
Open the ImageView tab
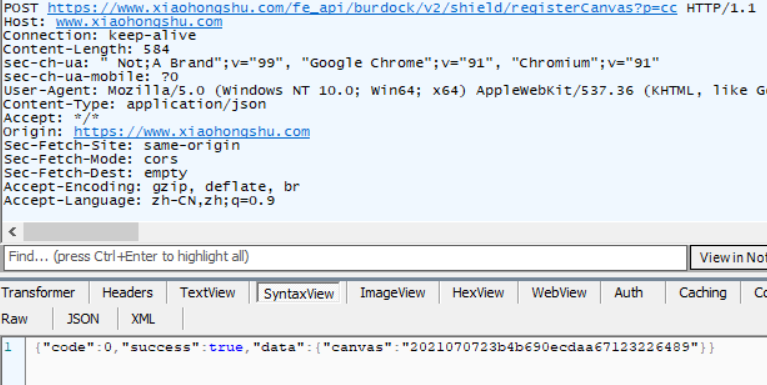[x=392, y=293]
